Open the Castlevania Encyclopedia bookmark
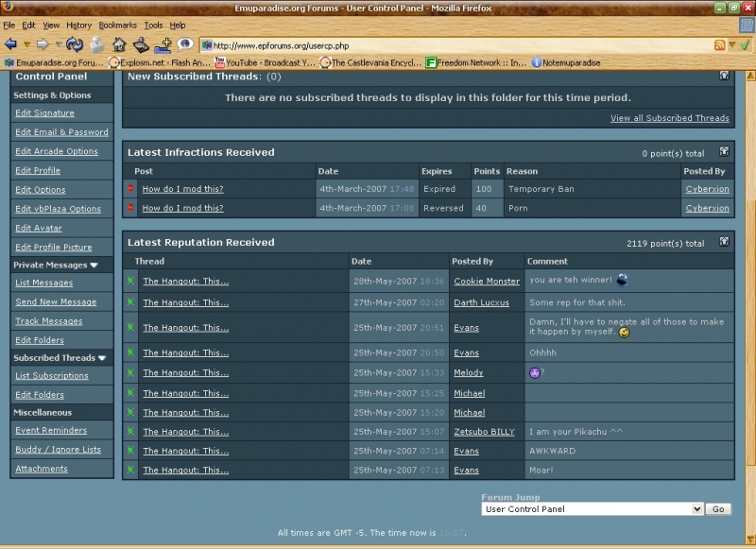Screen dimensions: 756x549 370,62
